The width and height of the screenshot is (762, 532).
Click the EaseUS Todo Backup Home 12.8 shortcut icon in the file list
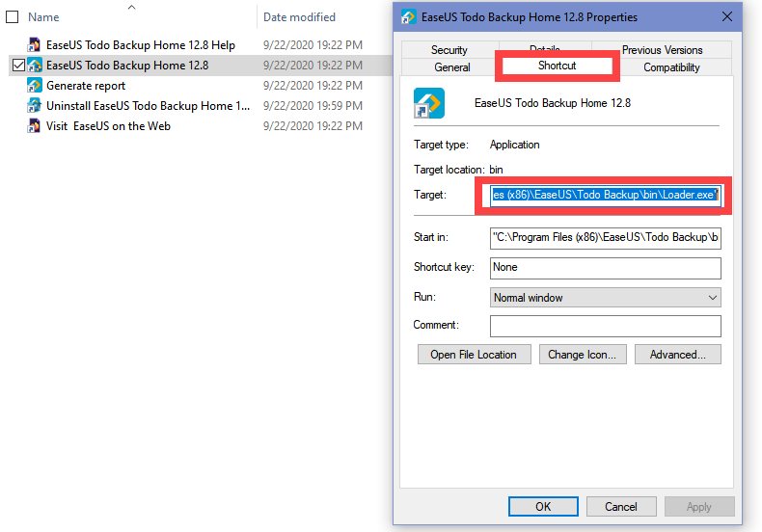coord(35,65)
